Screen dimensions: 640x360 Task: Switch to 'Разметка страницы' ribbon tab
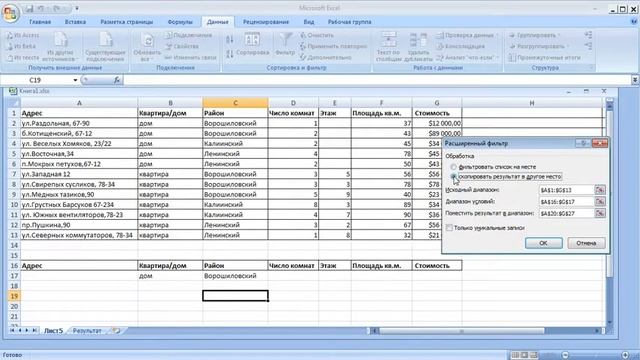(x=127, y=22)
